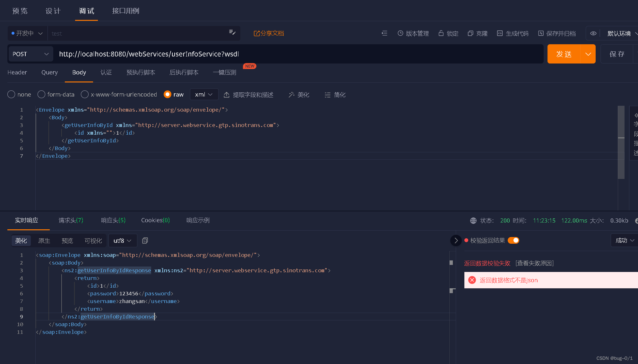Open the xml format dropdown

204,95
